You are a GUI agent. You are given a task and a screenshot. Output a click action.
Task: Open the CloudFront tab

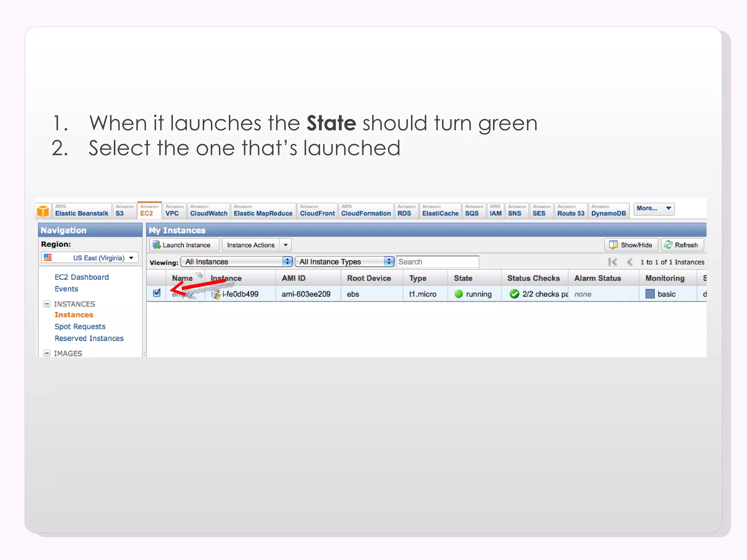click(x=317, y=211)
